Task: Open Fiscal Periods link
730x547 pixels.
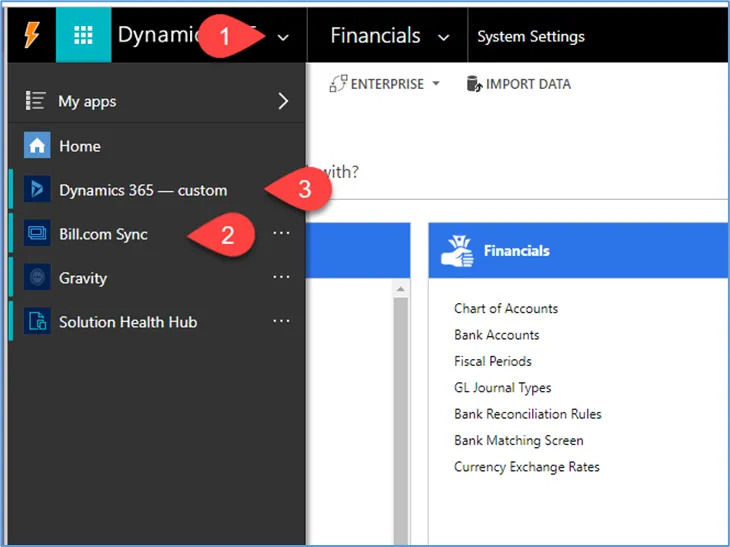Action: pos(493,361)
